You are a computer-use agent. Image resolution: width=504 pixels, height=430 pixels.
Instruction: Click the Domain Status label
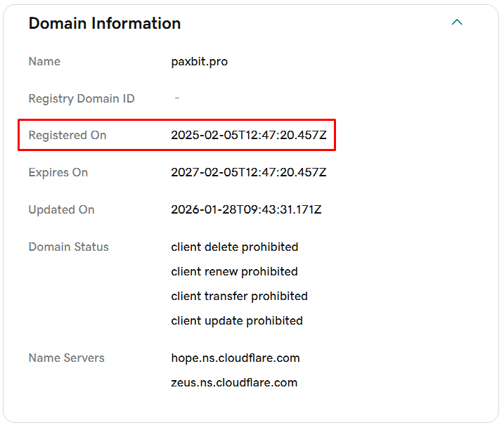(69, 247)
